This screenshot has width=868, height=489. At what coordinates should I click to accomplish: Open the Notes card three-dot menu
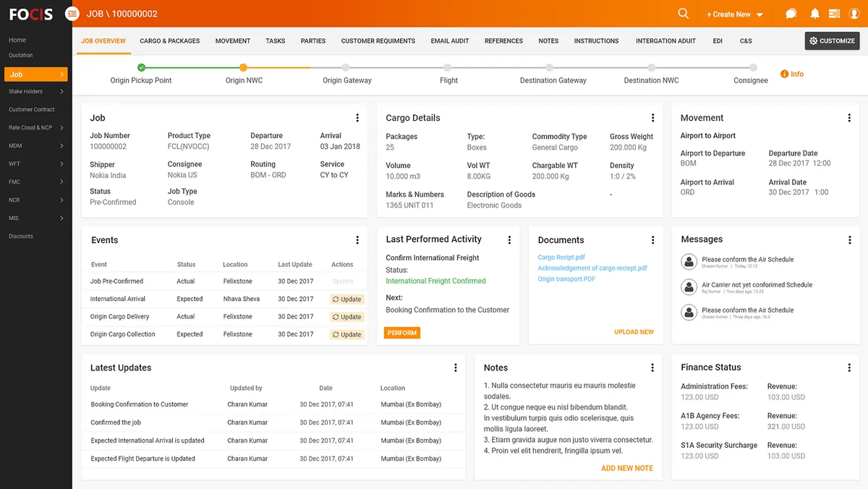pyautogui.click(x=653, y=367)
